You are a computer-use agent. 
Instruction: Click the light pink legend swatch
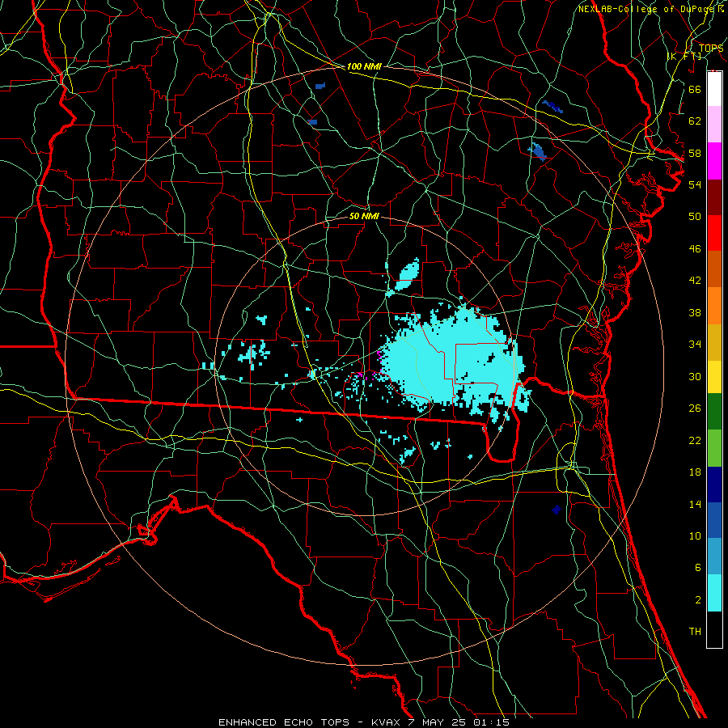click(714, 125)
